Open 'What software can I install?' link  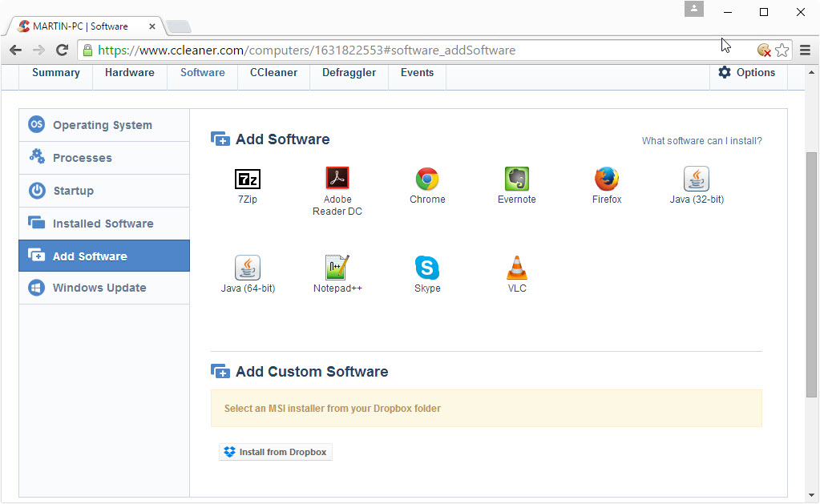(x=702, y=141)
